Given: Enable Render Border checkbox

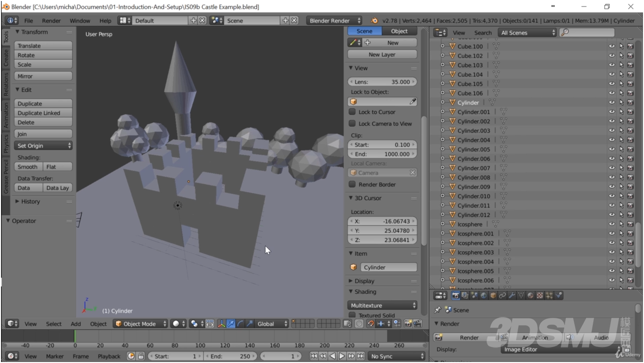Looking at the screenshot, I should coord(352,185).
